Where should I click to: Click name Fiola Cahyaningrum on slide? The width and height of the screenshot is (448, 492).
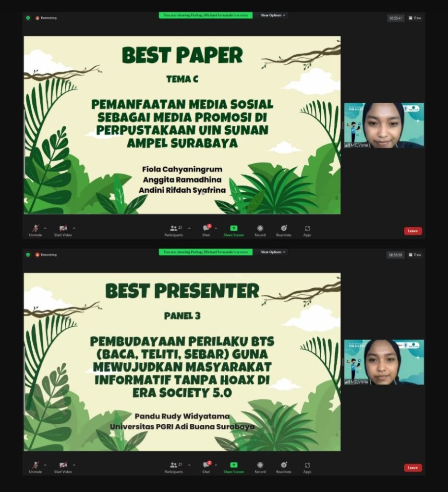[182, 169]
